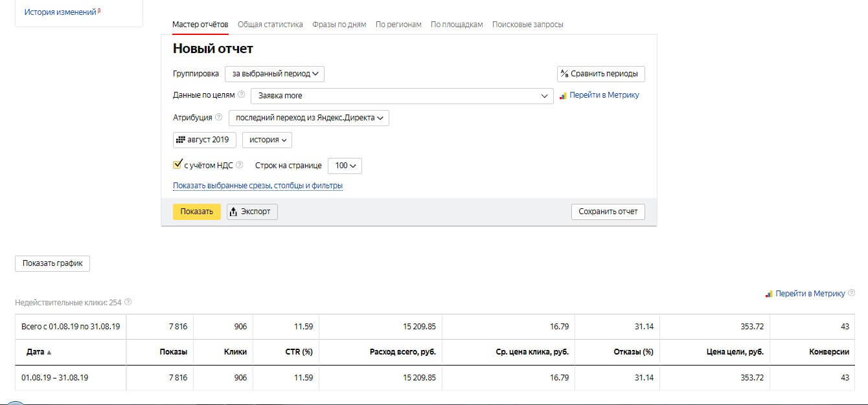
Task: Click the help icon next to Данные по целям
Action: click(241, 95)
